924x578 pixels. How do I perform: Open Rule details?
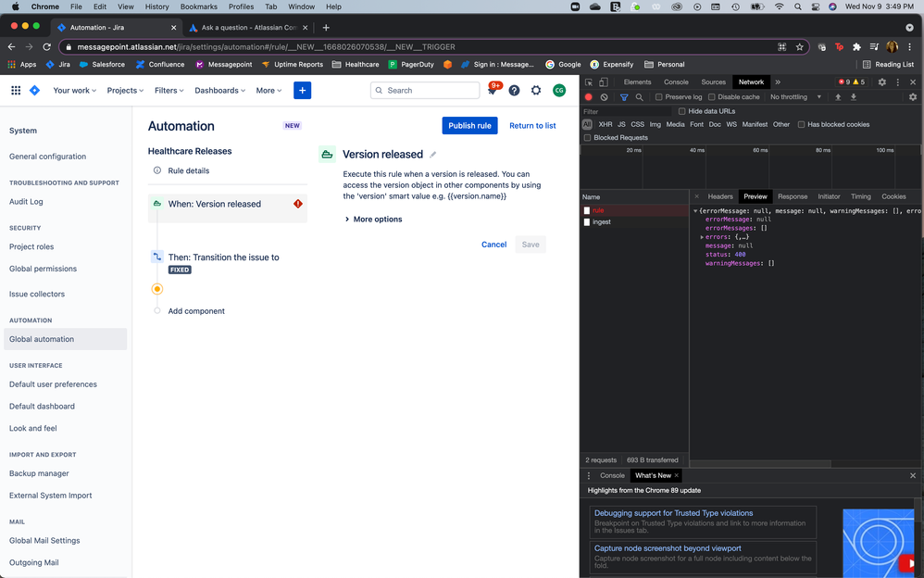(x=189, y=170)
